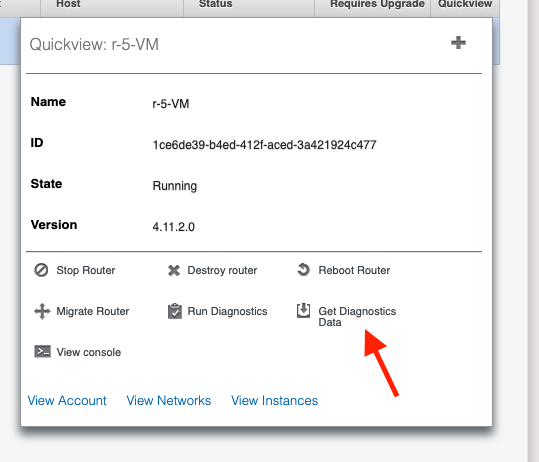Click the router ID value text
This screenshot has height=462, width=539.
click(x=264, y=145)
